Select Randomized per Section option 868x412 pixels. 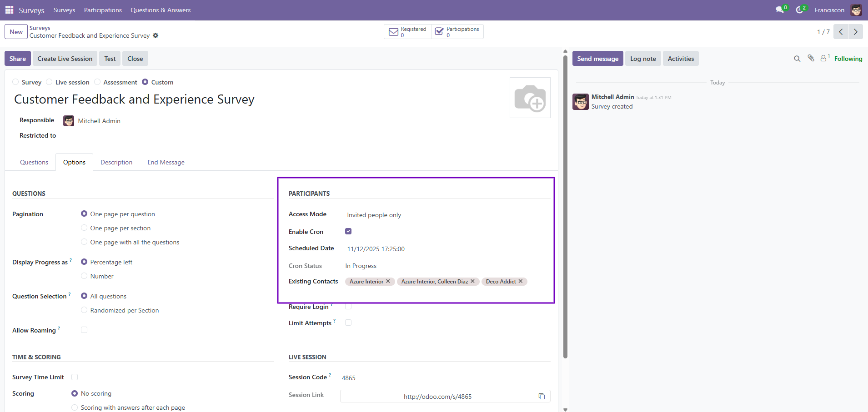[84, 310]
